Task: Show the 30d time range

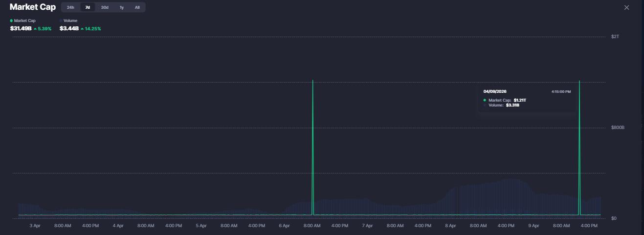Action: [x=105, y=7]
